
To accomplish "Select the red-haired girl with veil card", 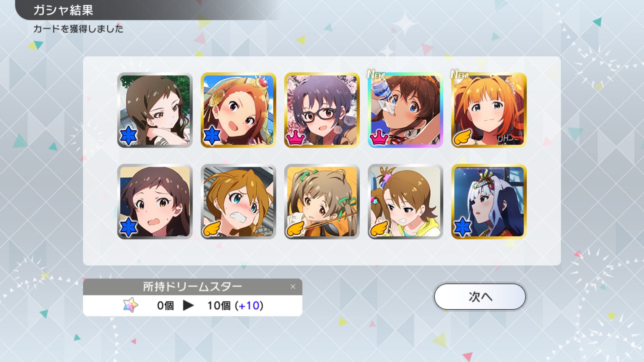I will point(238,110).
